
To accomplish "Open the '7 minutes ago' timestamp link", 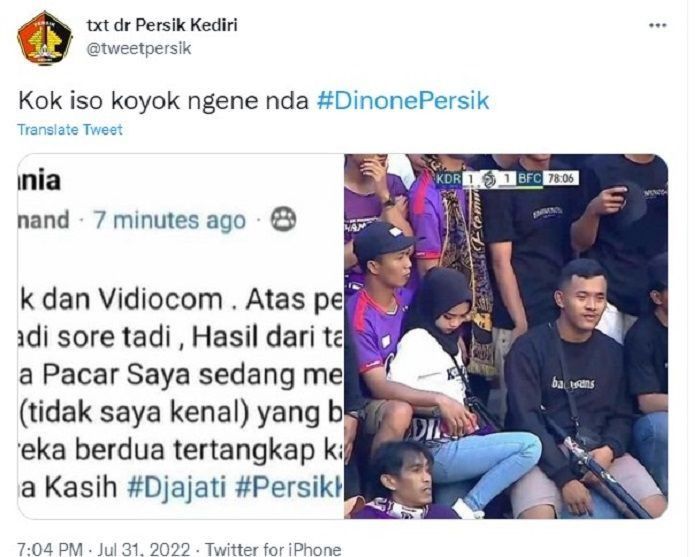I will click(170, 220).
